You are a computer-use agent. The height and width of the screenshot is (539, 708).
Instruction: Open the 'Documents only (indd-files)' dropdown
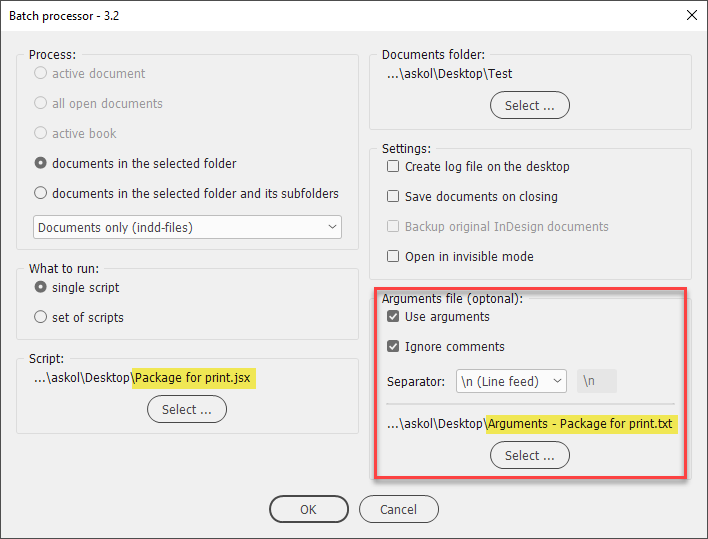[187, 227]
